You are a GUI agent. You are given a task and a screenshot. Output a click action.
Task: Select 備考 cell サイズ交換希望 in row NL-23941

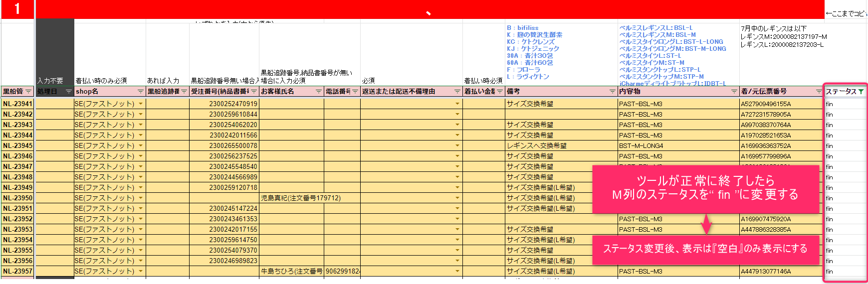[562, 104]
